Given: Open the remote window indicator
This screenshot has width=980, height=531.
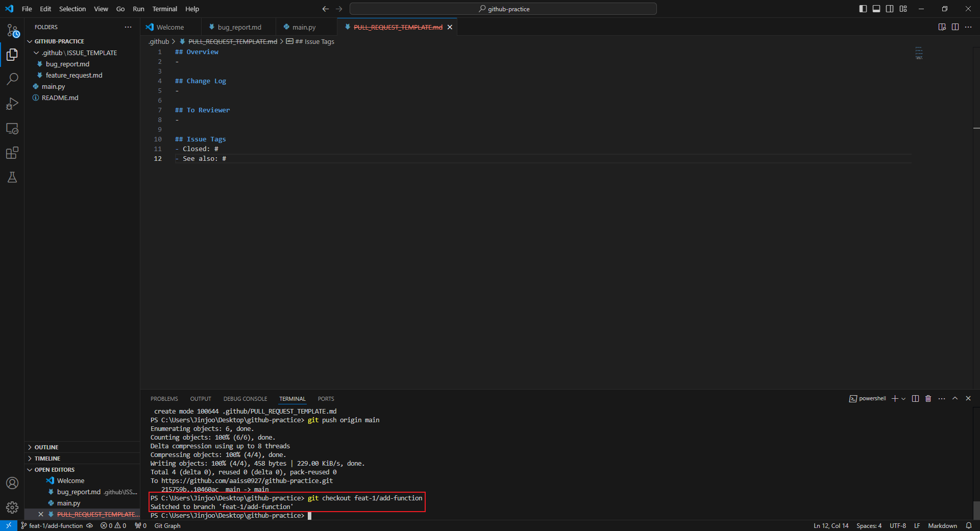Looking at the screenshot, I should pyautogui.click(x=9, y=525).
